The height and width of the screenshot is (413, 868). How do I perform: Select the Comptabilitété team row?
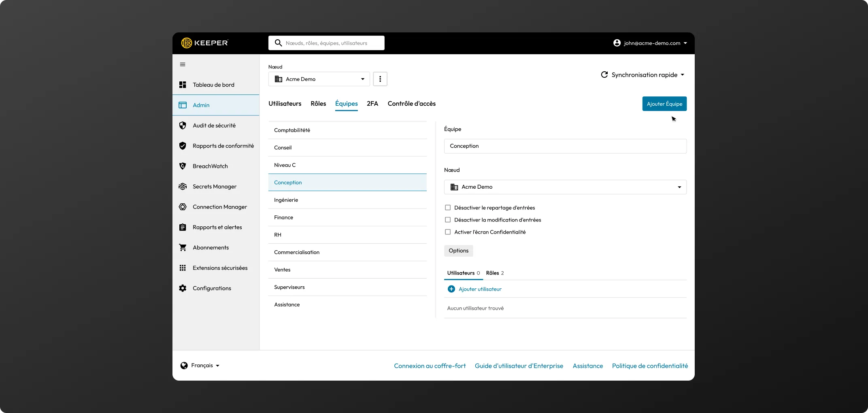347,130
